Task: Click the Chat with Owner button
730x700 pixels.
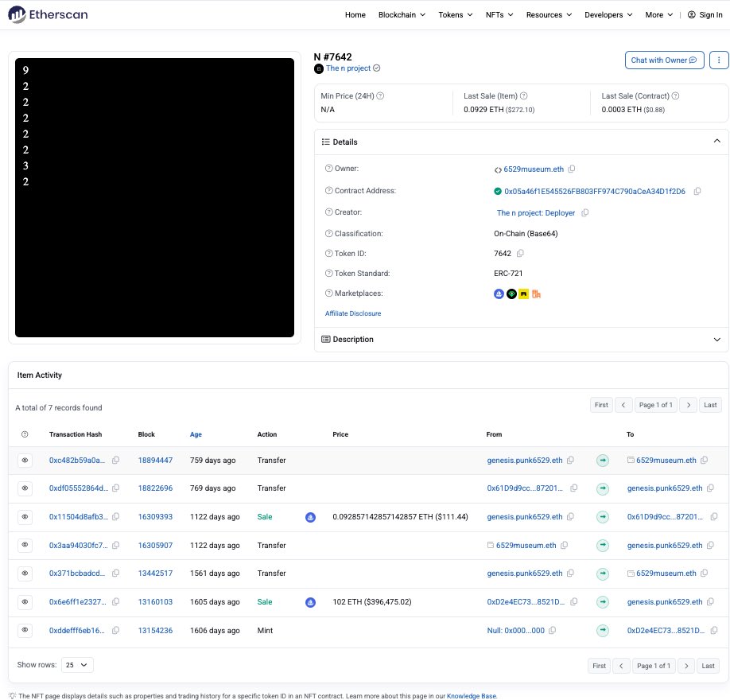Action: tap(662, 60)
